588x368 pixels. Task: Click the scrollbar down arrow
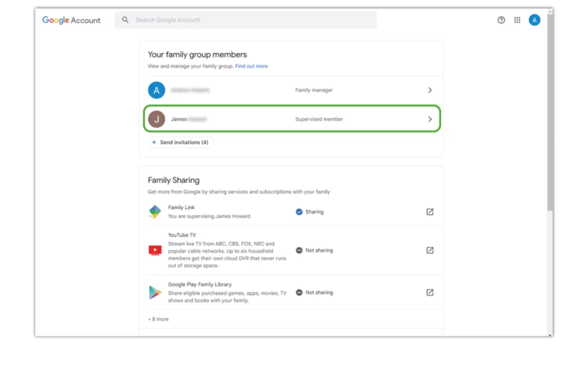click(550, 335)
